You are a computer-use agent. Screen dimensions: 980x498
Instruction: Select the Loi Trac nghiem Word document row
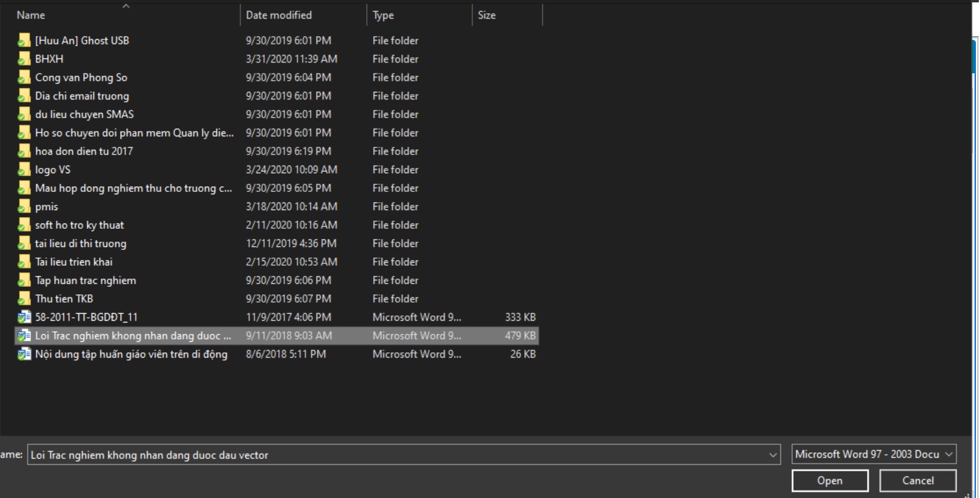[133, 335]
